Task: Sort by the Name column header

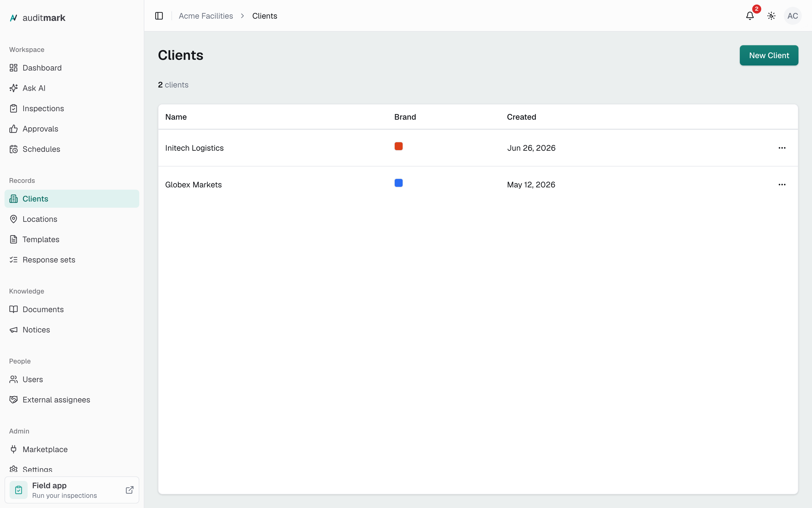Action: [176, 117]
